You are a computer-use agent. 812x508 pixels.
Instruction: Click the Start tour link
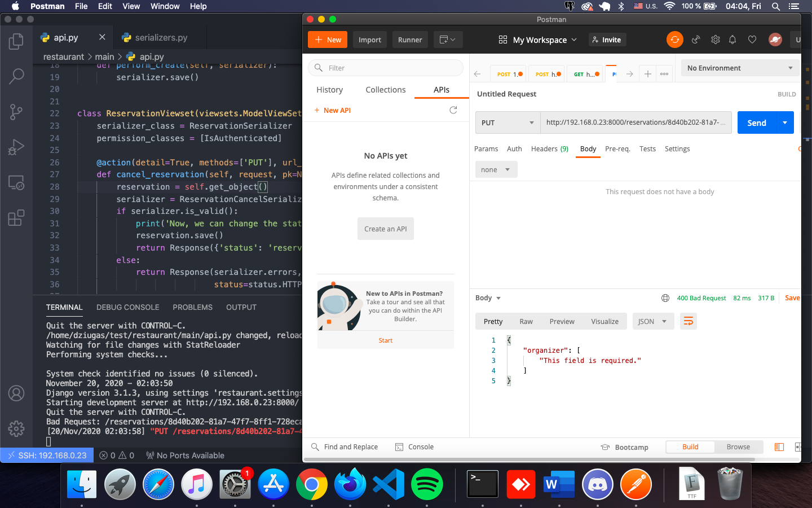[x=386, y=340]
